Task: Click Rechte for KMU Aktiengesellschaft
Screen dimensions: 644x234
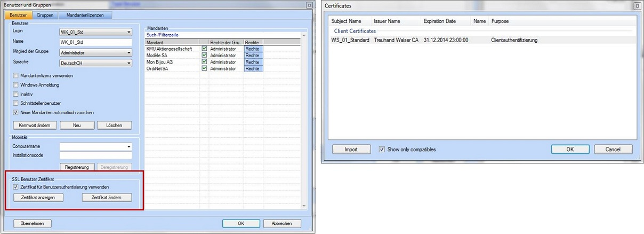Action: coord(253,49)
